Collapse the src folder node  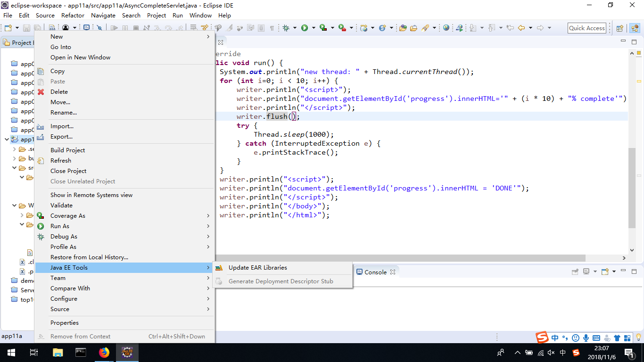14,168
